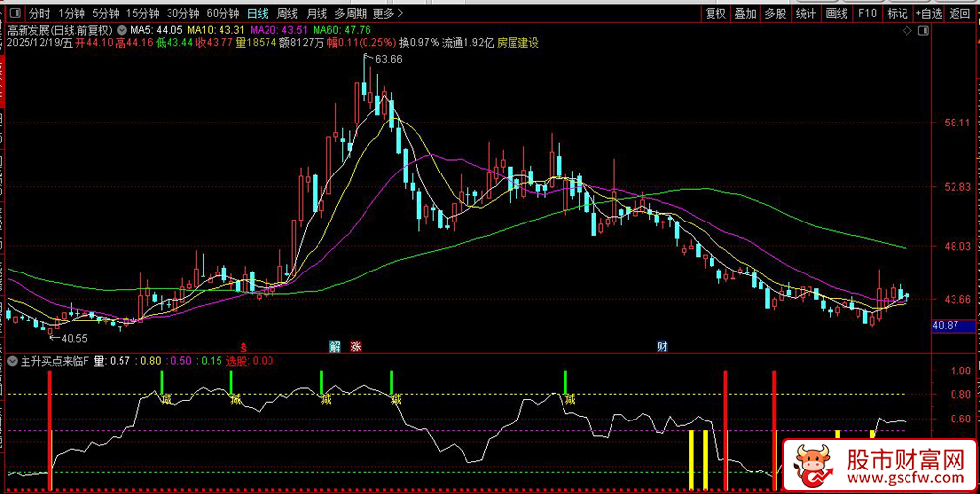Toggle the 叠加 overlay option
This screenshot has width=980, height=494.
click(745, 14)
